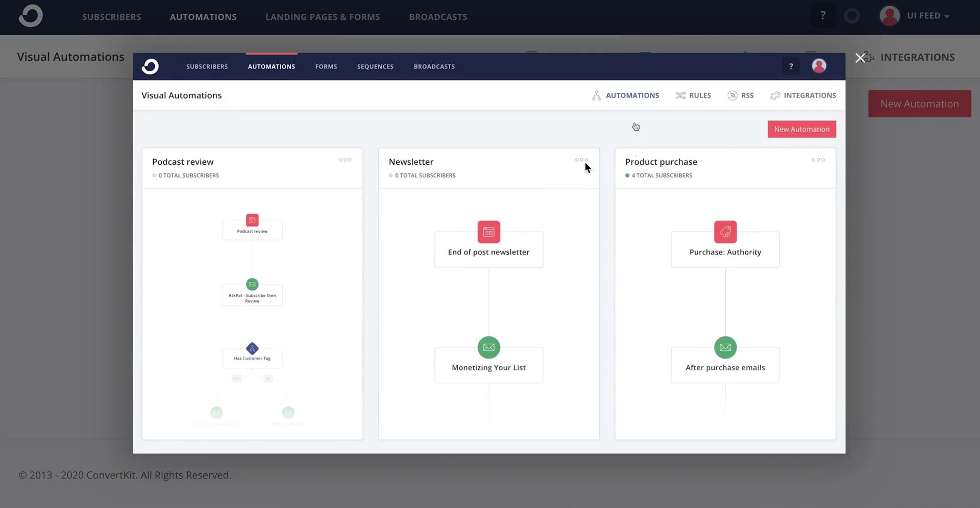
Task: Click Visual Automations heading in lightbox
Action: (182, 95)
